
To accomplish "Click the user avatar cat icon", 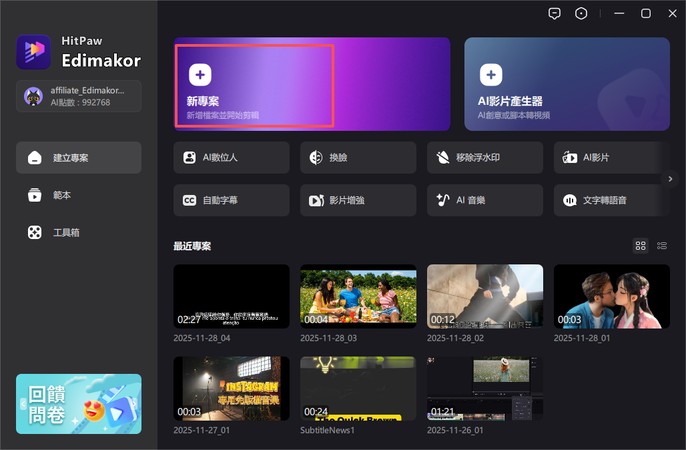I will pos(33,96).
